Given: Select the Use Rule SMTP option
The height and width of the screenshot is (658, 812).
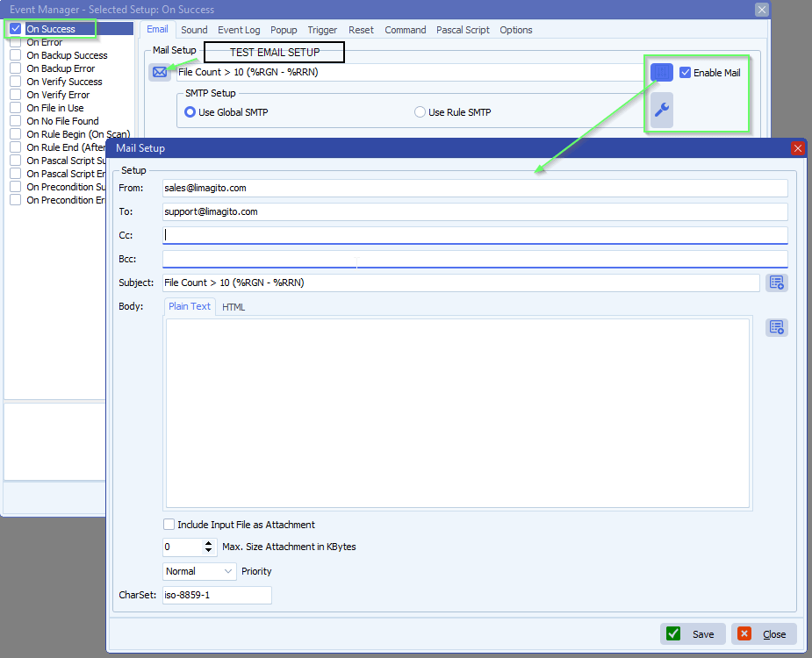Looking at the screenshot, I should coord(420,112).
